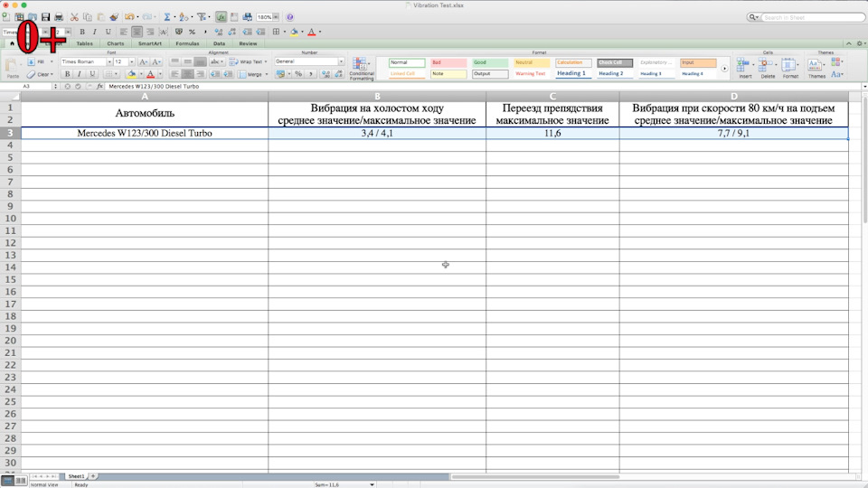Screen dimensions: 868x488
Task: Click the Themes button
Action: click(x=816, y=69)
